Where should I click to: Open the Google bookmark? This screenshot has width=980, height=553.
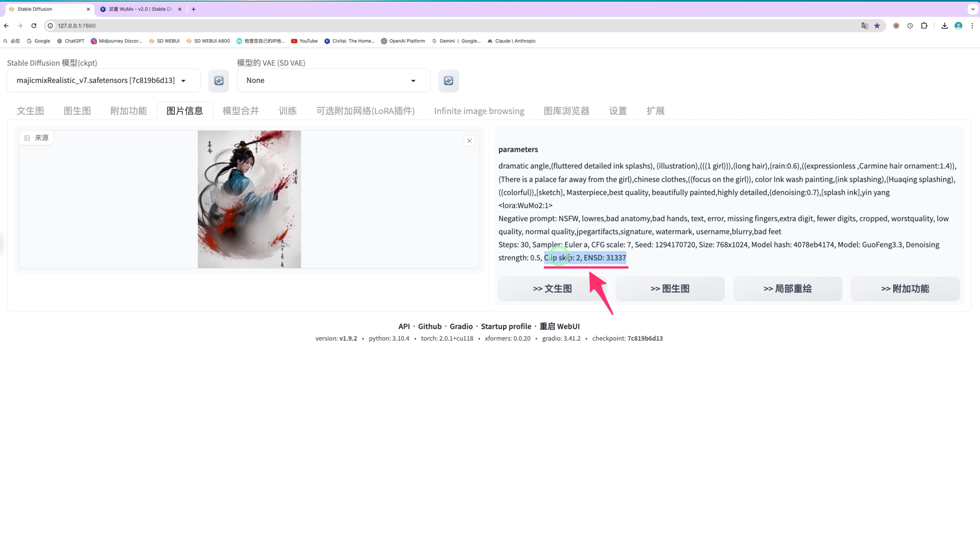(38, 41)
